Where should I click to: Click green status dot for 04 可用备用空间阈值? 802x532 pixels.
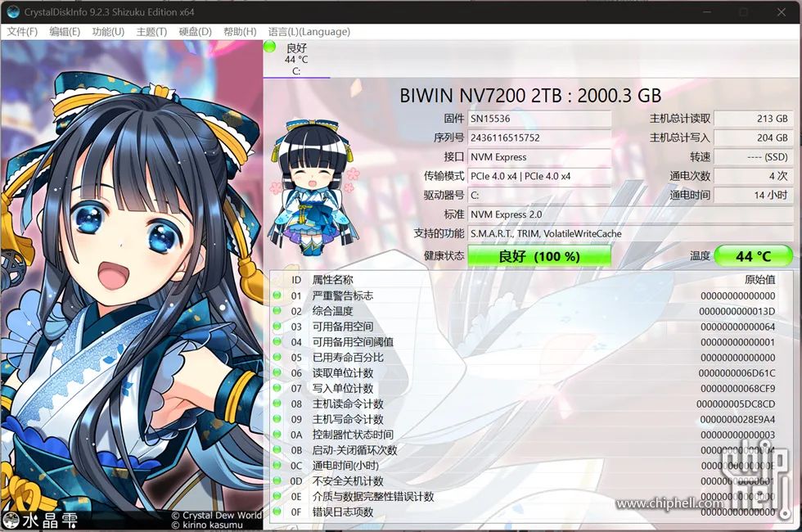tap(277, 341)
